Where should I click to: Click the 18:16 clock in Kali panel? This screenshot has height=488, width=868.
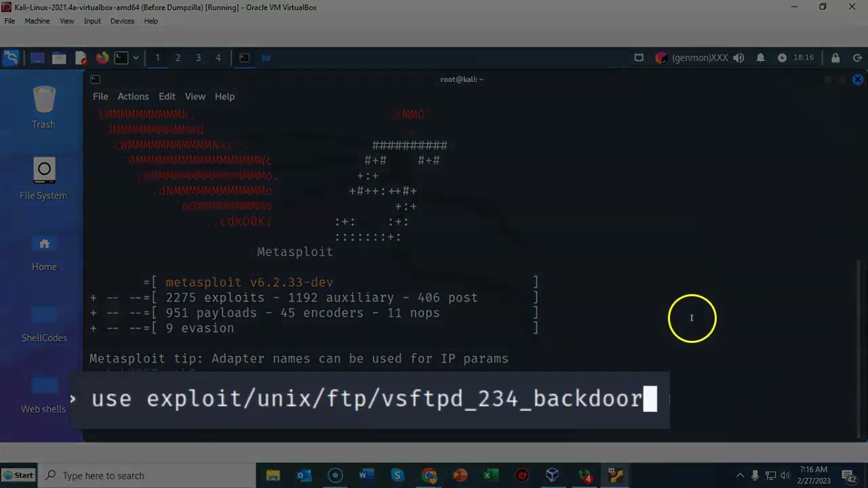[x=804, y=58]
